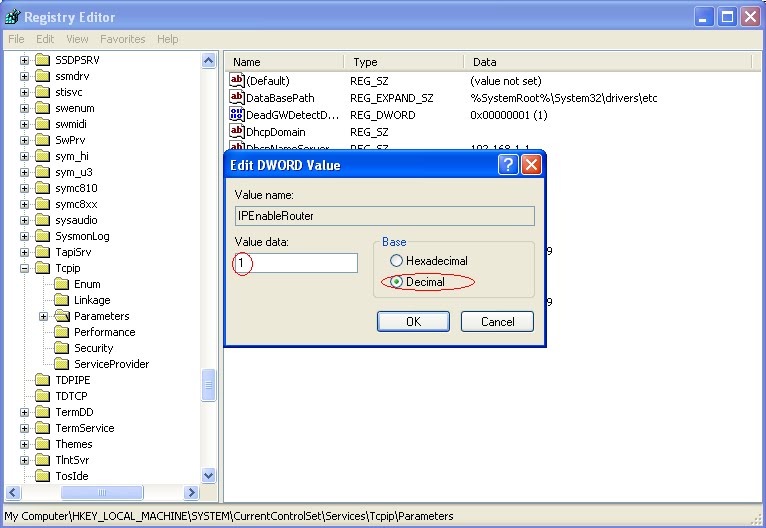Click inside the Value data field

point(296,263)
